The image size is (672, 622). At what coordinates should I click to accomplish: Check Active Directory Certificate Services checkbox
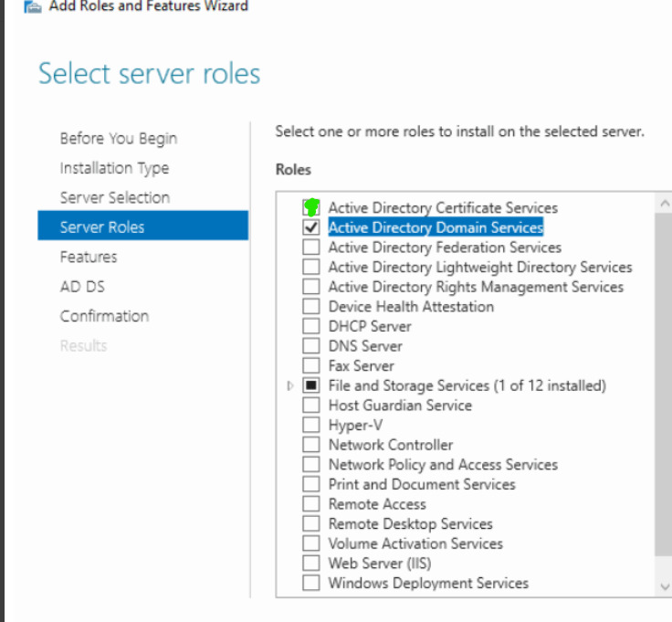311,207
